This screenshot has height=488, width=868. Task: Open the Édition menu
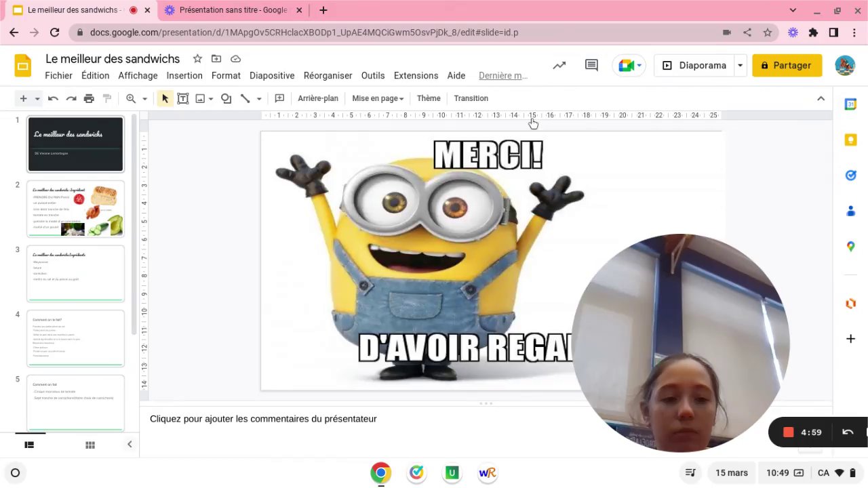[95, 76]
